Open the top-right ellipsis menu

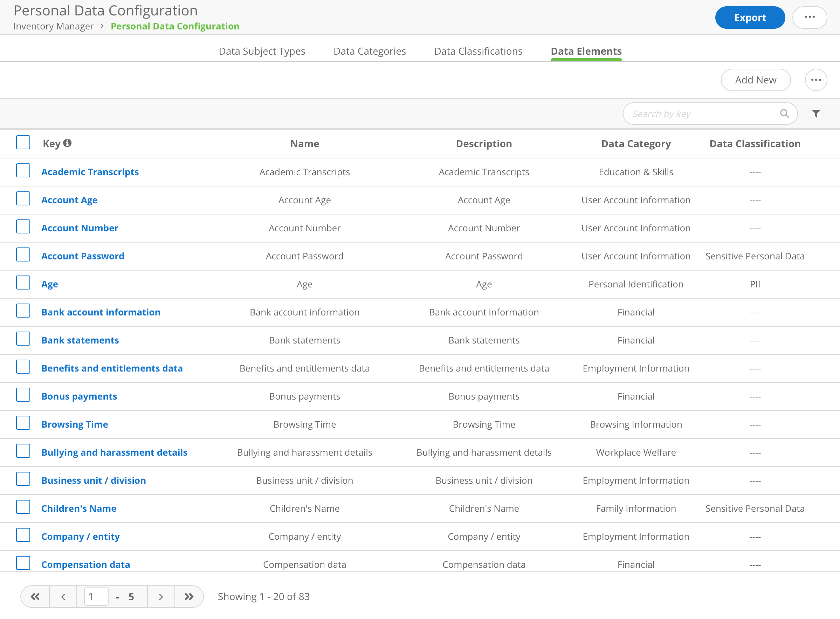tap(810, 17)
